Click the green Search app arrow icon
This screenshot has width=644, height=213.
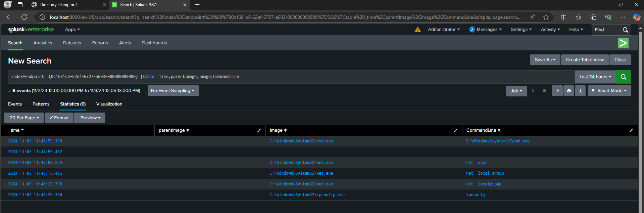pyautogui.click(x=623, y=43)
